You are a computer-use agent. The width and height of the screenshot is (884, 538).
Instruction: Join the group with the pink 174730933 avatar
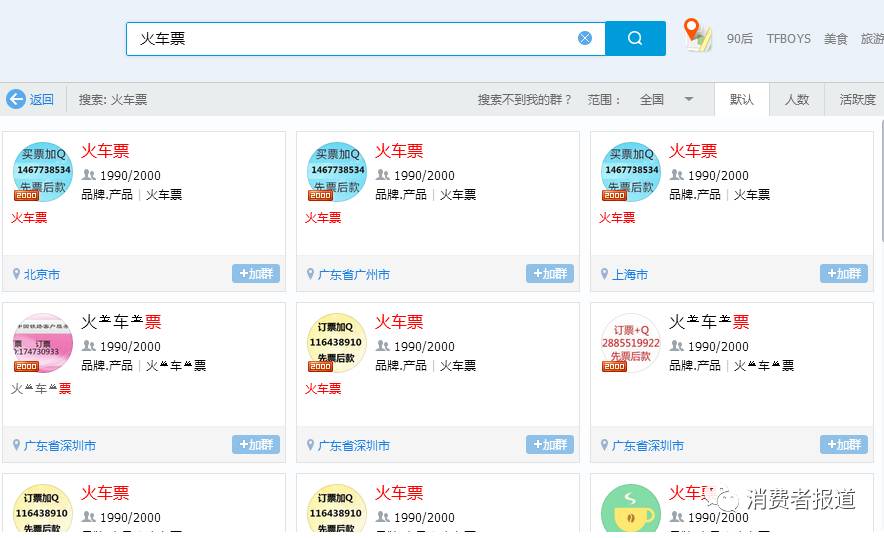coord(256,444)
